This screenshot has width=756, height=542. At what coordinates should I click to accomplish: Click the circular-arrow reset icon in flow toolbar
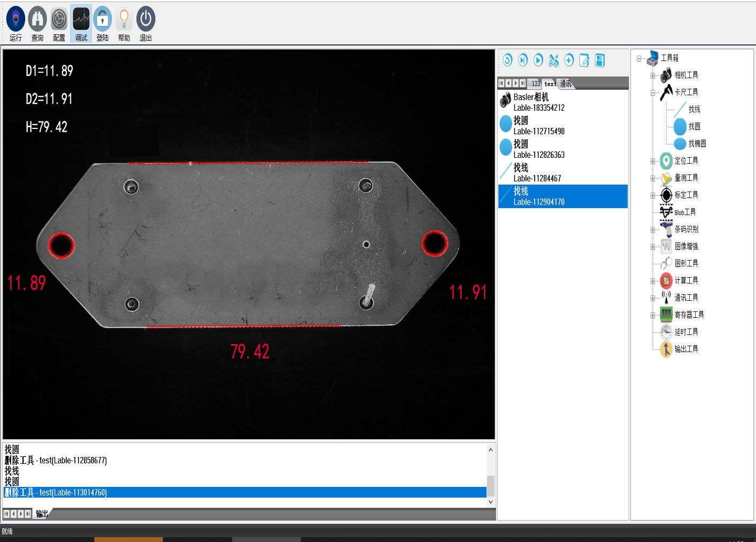click(x=507, y=60)
